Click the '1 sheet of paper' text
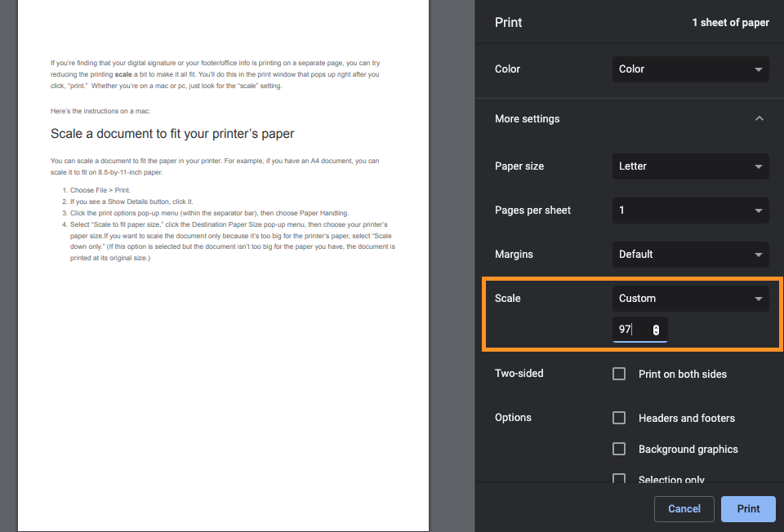This screenshot has width=784, height=532. click(x=730, y=23)
